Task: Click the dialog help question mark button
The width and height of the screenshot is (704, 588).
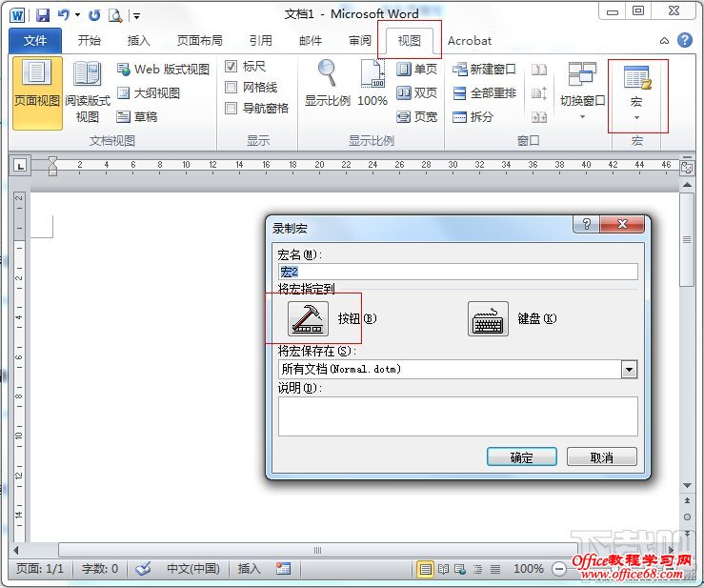Action: click(587, 224)
